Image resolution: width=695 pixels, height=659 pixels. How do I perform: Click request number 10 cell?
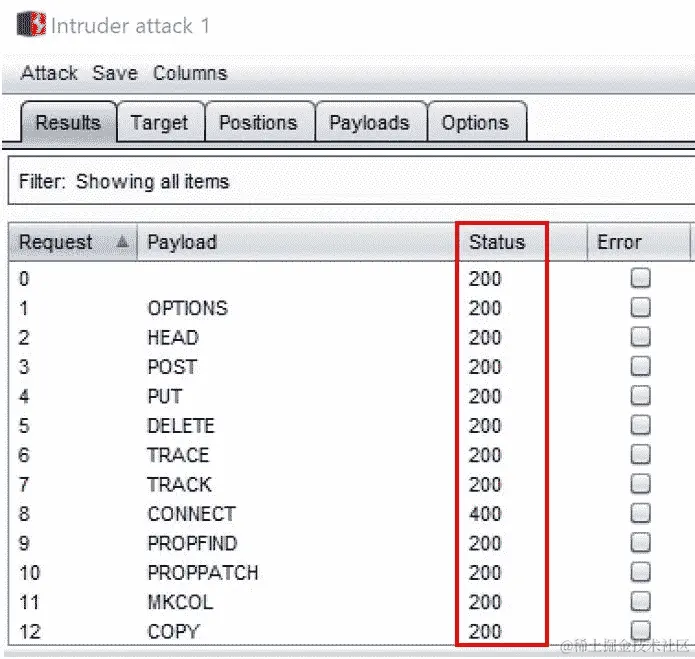(x=30, y=573)
